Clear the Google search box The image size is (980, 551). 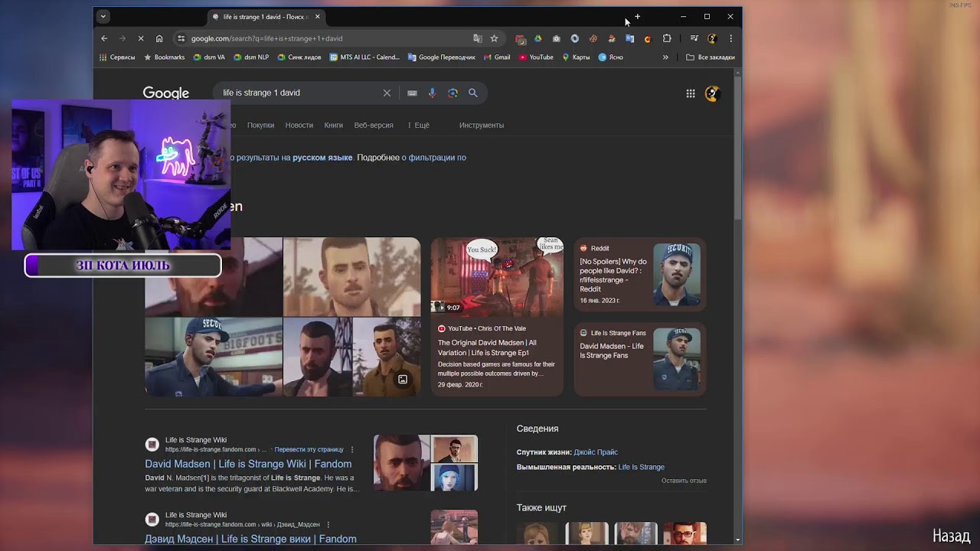pos(387,93)
